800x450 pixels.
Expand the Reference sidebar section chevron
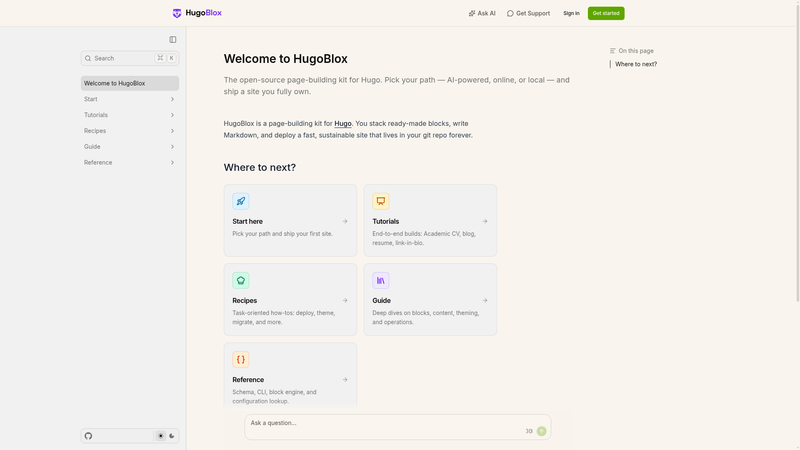[x=172, y=162]
